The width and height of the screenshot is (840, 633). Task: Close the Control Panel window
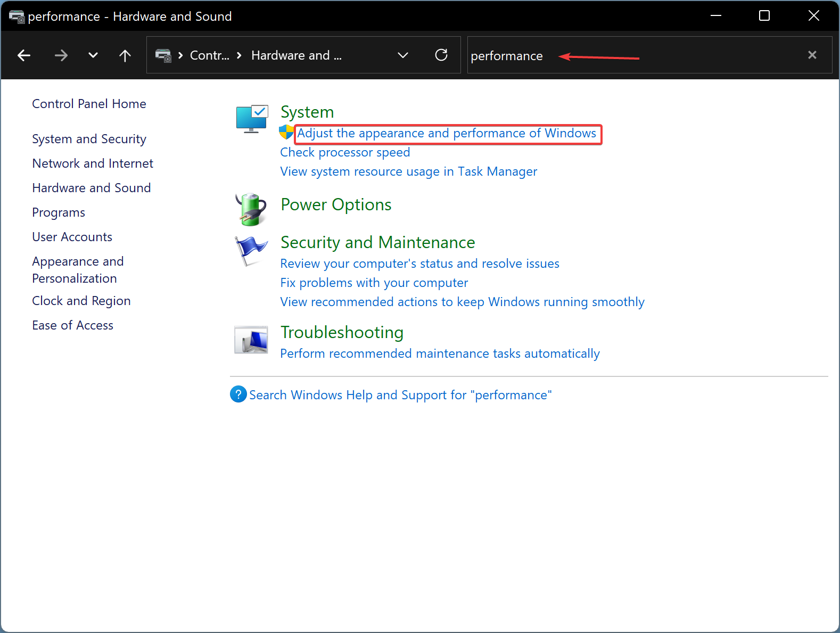(814, 15)
